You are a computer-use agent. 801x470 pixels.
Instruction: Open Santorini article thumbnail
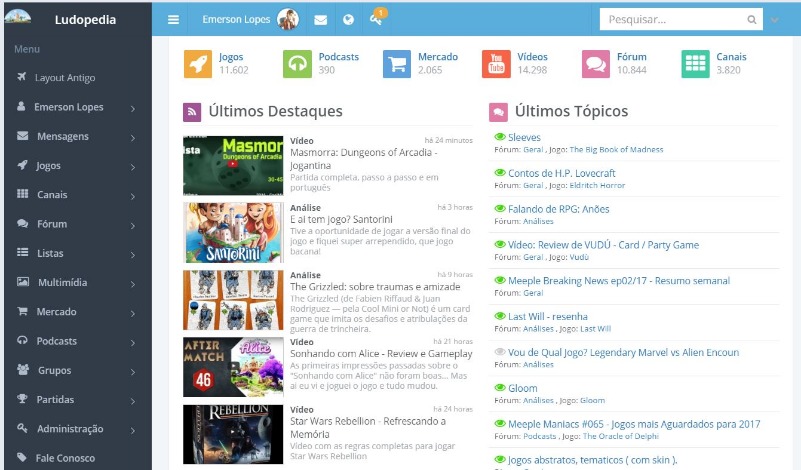[233, 232]
